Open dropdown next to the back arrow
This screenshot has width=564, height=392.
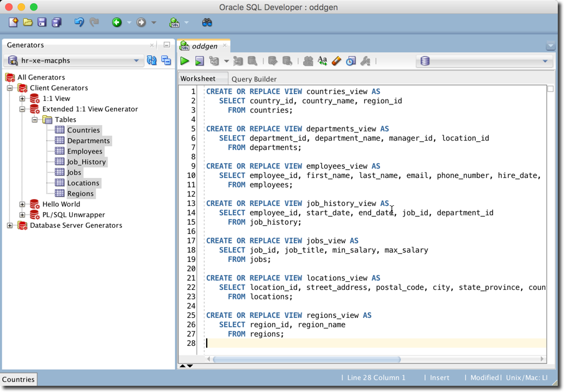coord(129,22)
